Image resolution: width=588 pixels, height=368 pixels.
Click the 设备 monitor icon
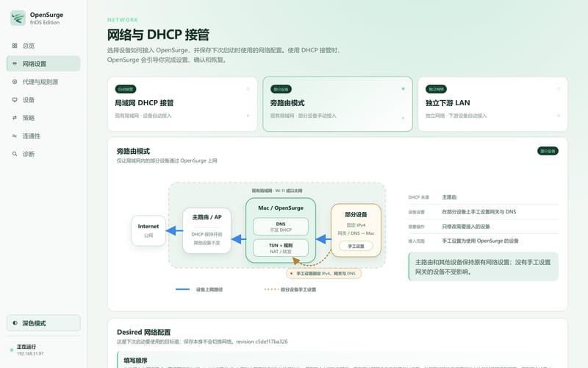pyautogui.click(x=15, y=99)
